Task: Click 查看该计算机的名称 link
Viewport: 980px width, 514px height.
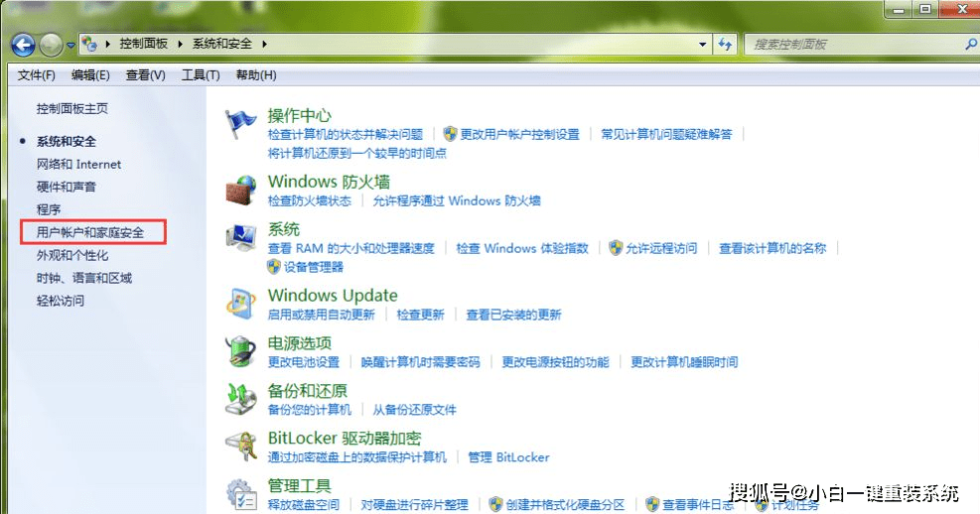Action: [772, 249]
